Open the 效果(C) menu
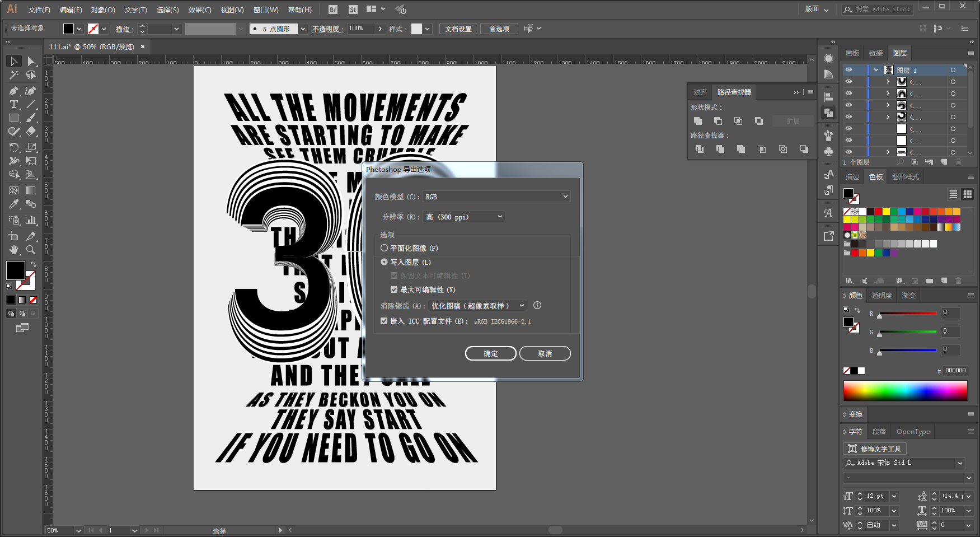The image size is (980, 537). [200, 10]
